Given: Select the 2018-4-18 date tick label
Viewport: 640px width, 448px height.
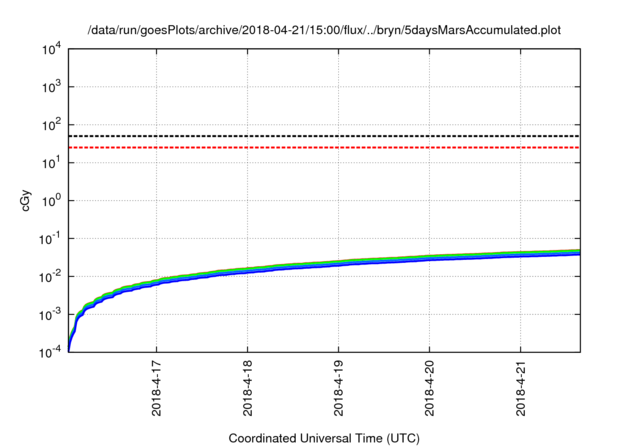Looking at the screenshot, I should [x=248, y=390].
